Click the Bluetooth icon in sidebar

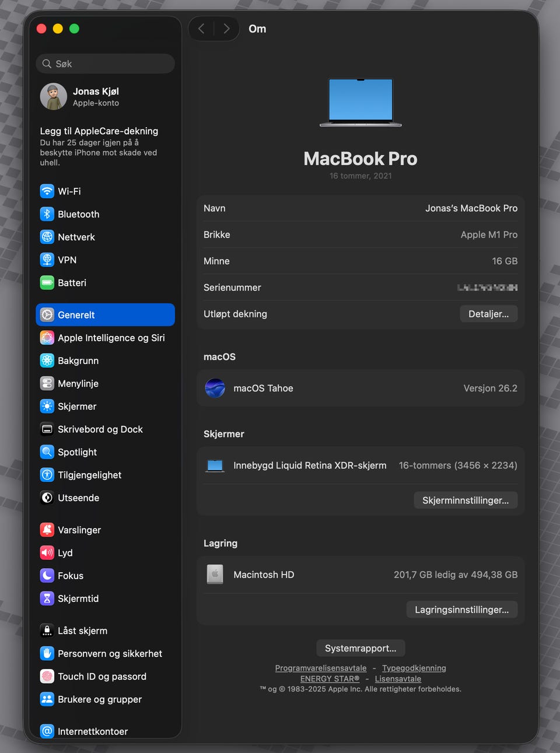pos(47,214)
